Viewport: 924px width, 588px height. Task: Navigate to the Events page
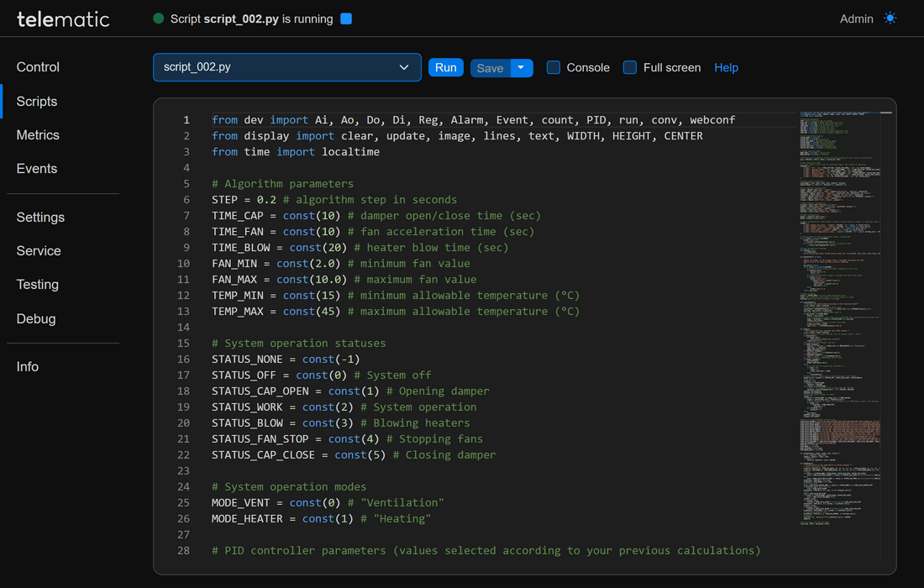coord(37,168)
